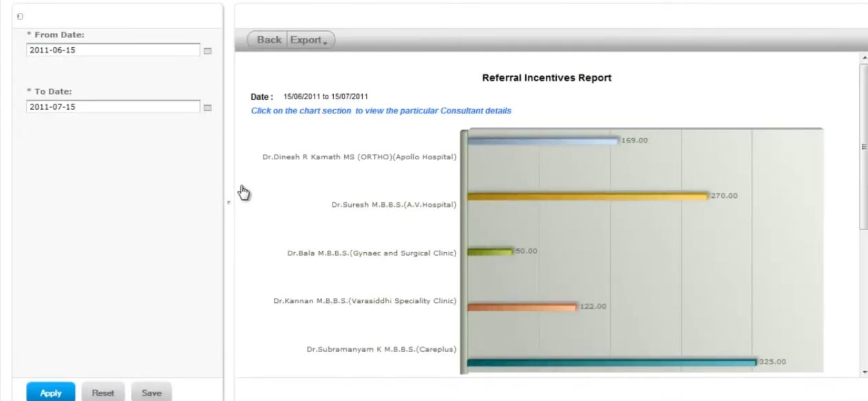Reset the filter form

pos(103,393)
